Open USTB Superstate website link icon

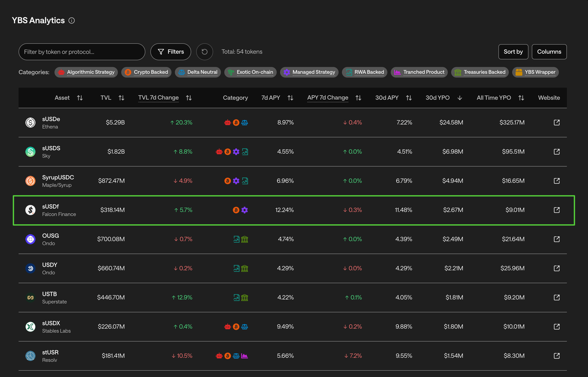point(557,297)
